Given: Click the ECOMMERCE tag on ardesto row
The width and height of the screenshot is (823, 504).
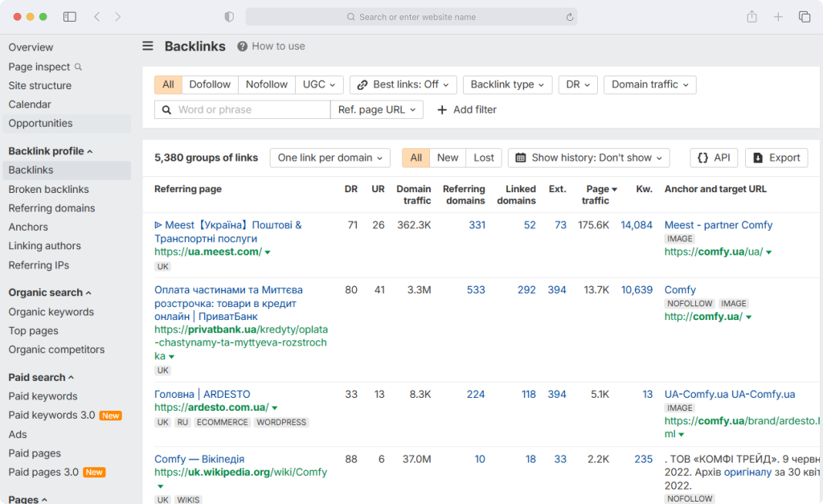Looking at the screenshot, I should 223,423.
